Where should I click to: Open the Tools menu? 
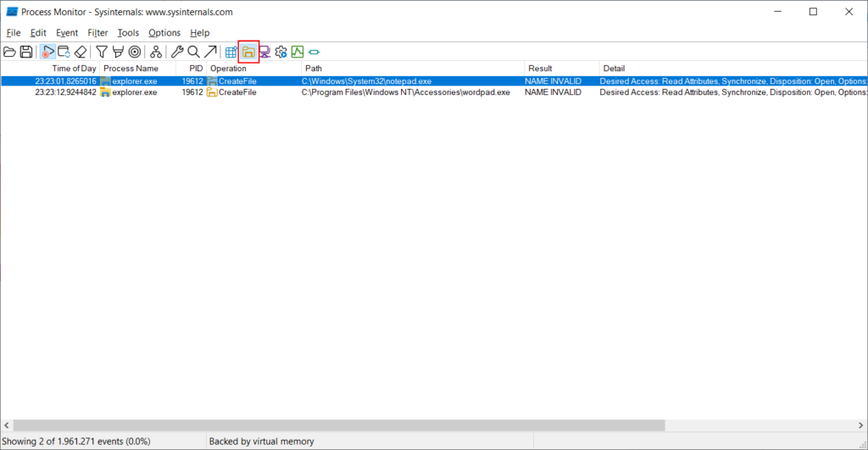point(128,33)
